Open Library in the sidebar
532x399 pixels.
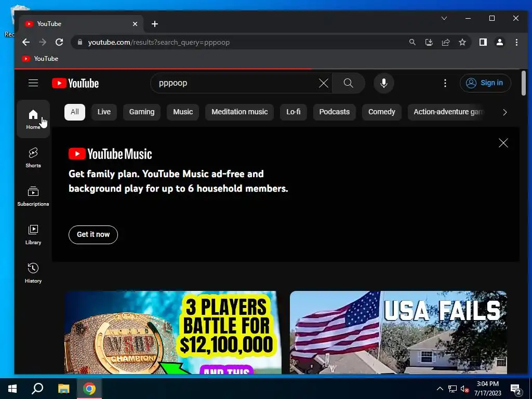pos(33,235)
